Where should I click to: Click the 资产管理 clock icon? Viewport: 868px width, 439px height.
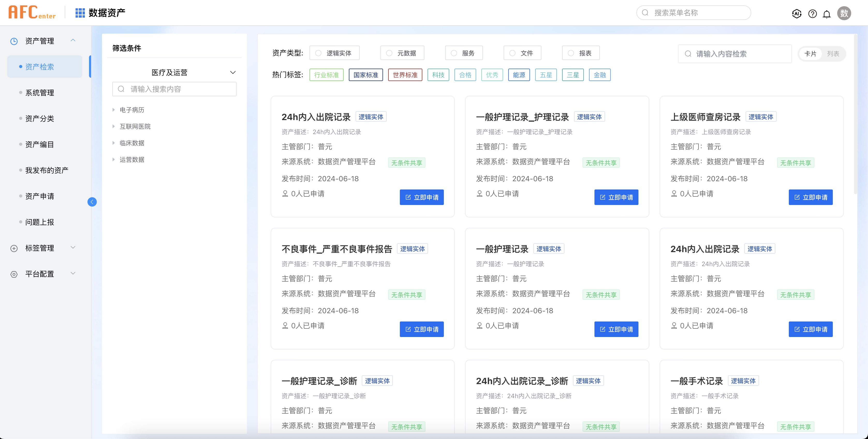tap(14, 41)
